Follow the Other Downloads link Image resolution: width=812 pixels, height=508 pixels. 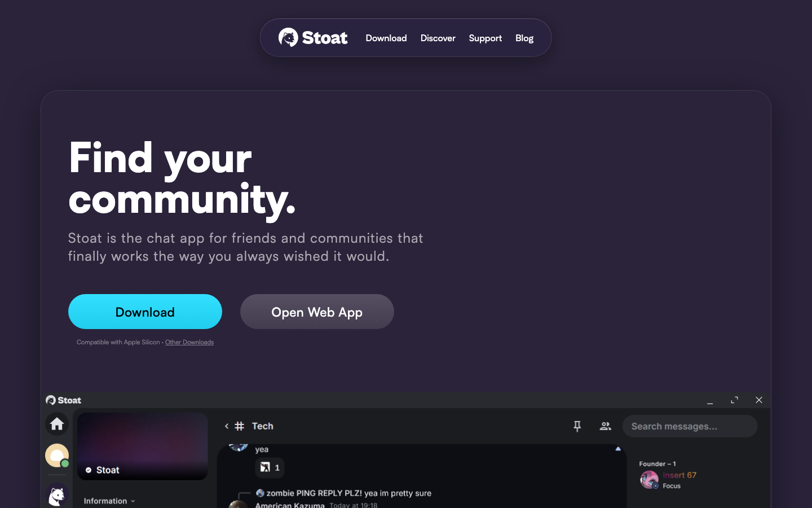coord(189,342)
